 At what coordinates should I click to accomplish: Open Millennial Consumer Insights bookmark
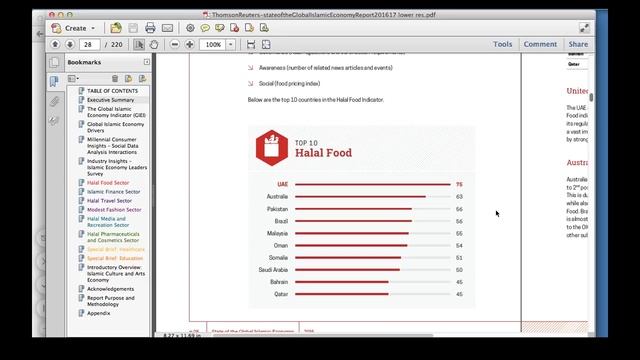(113, 146)
